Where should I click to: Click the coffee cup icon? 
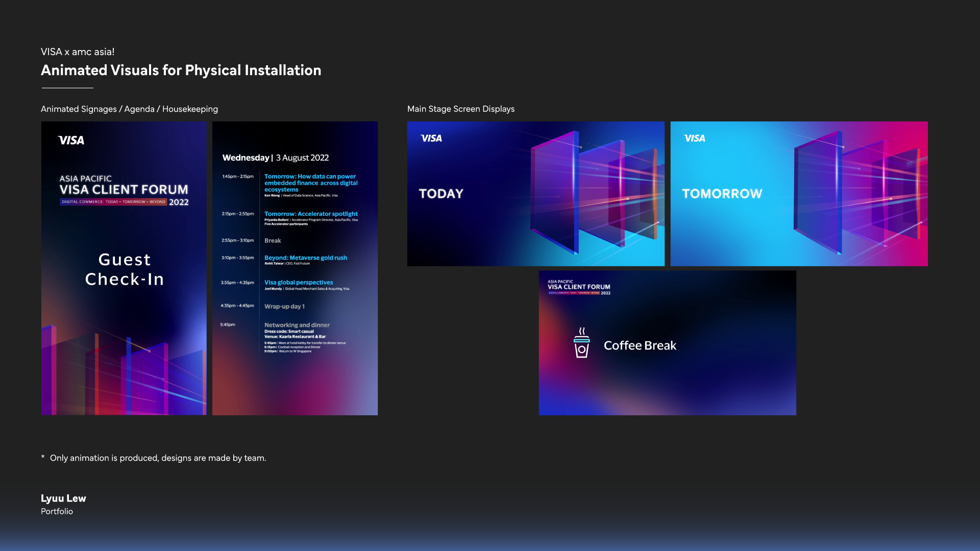[x=581, y=343]
